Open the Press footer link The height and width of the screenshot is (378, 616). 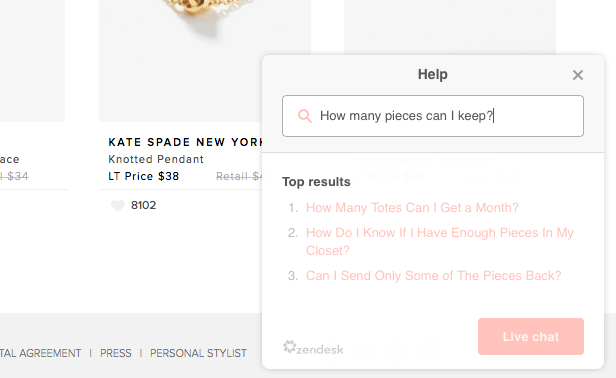pos(116,353)
